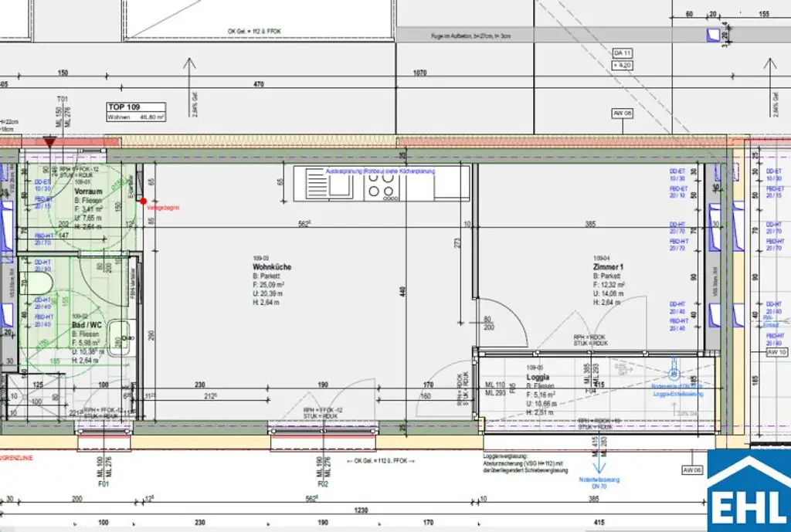Screen dimensions: 791x532
Task: Click the '147' dimension in Vorraum
Action: point(63,235)
